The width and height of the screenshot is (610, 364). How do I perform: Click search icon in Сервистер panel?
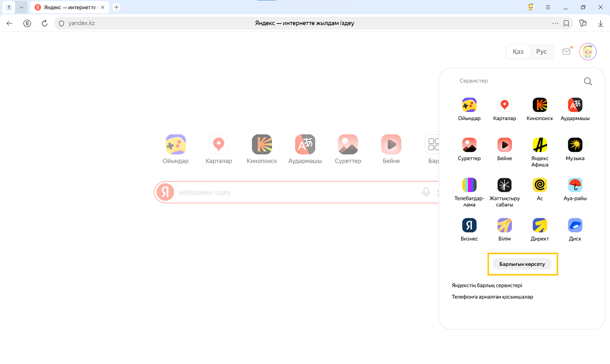pos(588,81)
